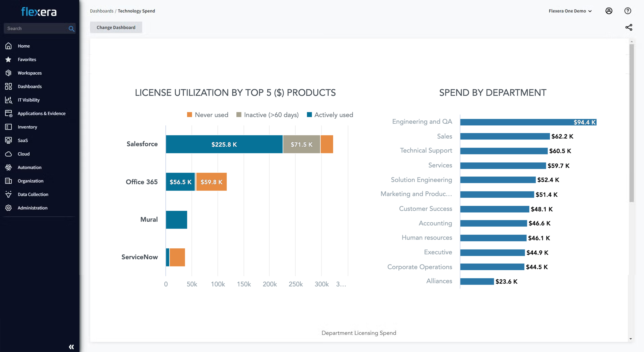Select Cloud in the sidebar
The image size is (644, 352).
24,154
